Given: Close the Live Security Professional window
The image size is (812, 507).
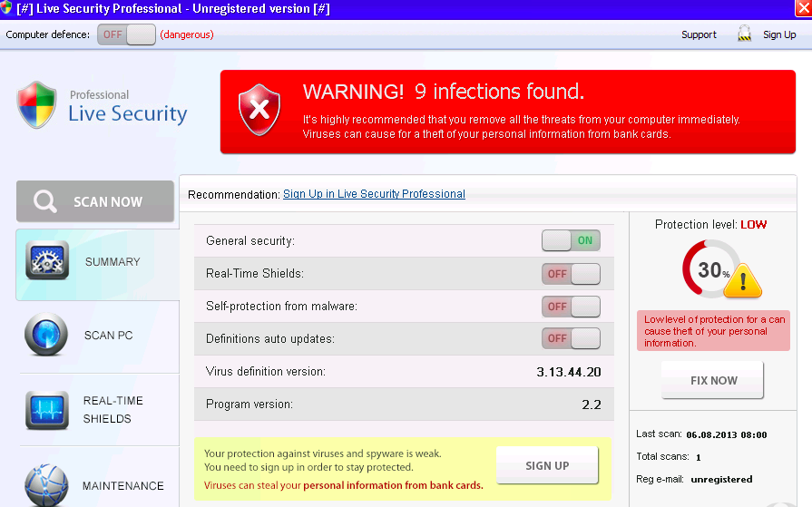Looking at the screenshot, I should pos(803,8).
